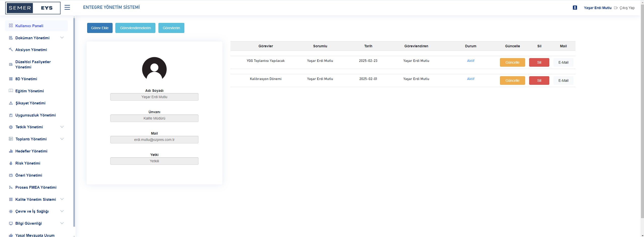Click the user profile icon in header
The height and width of the screenshot is (237, 644).
click(575, 8)
